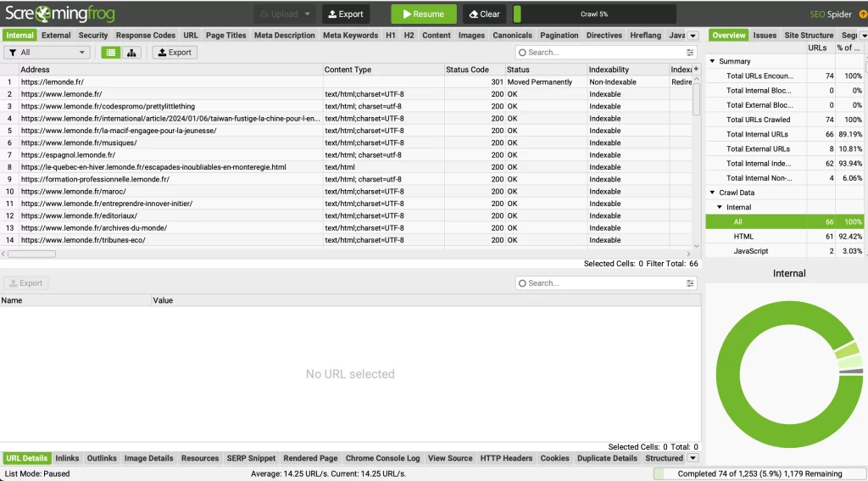The width and height of the screenshot is (868, 481).
Task: Show more bottom tabs via arrow
Action: (693, 458)
